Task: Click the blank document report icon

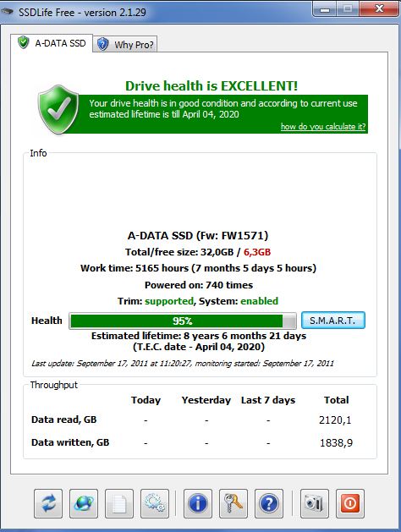Action: click(119, 503)
